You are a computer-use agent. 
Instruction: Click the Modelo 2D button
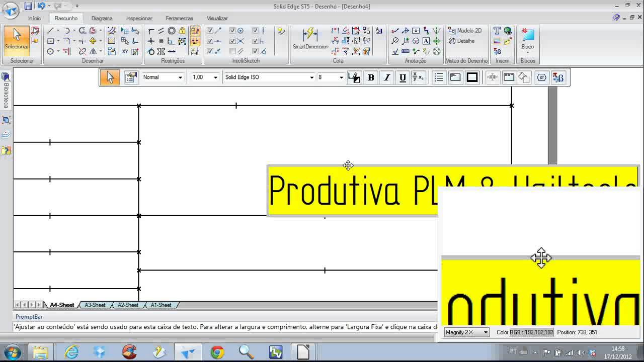pyautogui.click(x=465, y=31)
